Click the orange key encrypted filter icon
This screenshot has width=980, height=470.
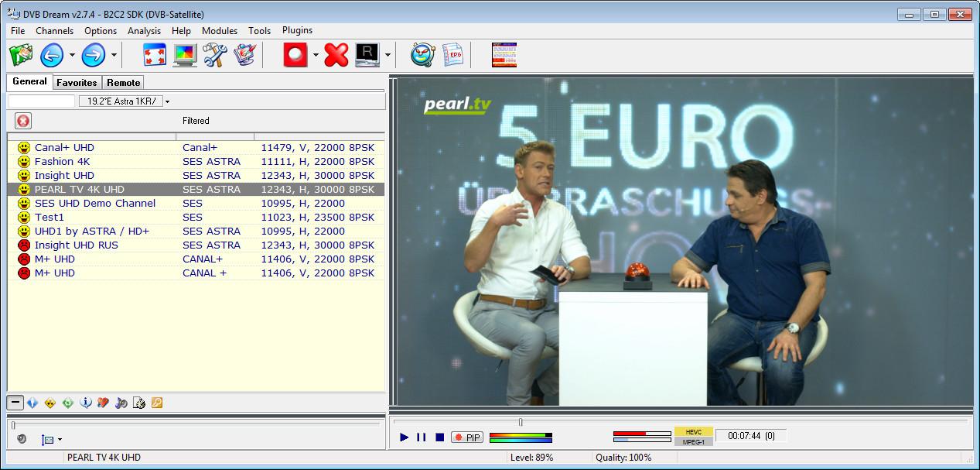pyautogui.click(x=157, y=403)
